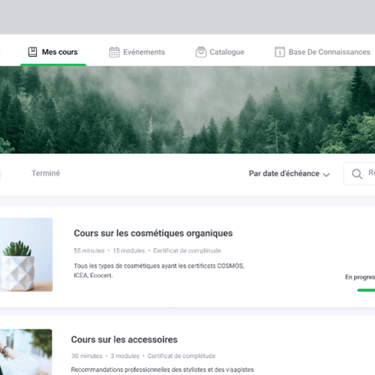Select the text '55 minutes'
The width and height of the screenshot is (375, 375).
(x=89, y=251)
